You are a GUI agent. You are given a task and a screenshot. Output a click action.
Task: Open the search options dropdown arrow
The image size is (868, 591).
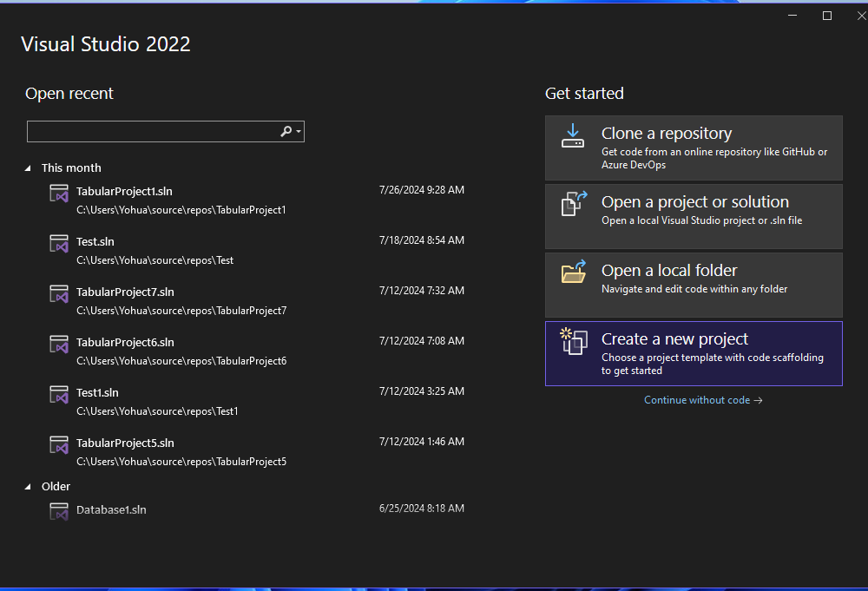[x=299, y=131]
